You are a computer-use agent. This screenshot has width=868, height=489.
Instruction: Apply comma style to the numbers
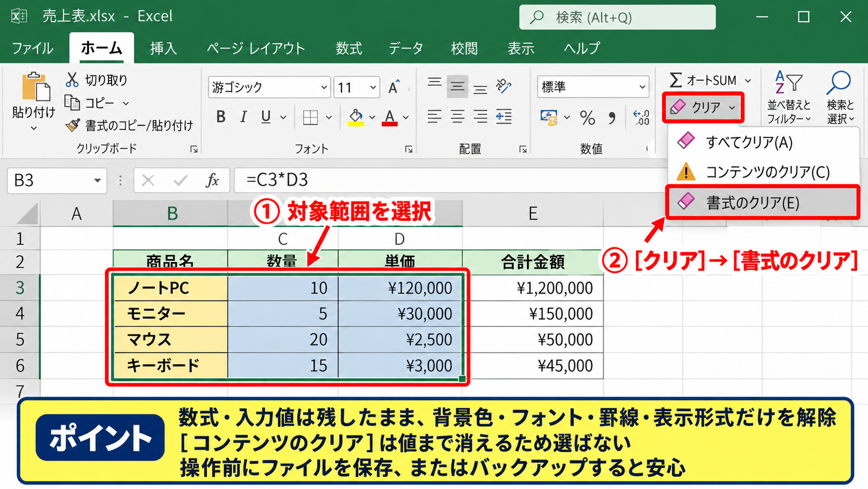click(x=612, y=118)
